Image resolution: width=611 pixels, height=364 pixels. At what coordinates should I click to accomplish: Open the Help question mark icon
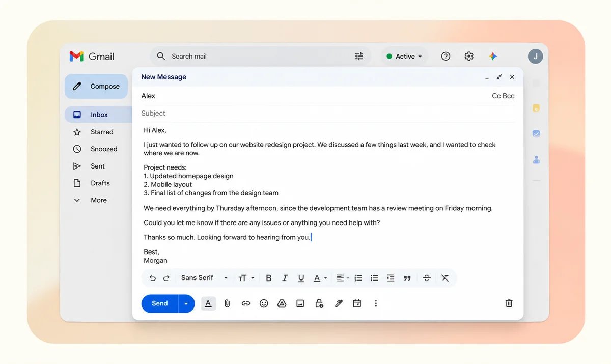pos(446,57)
